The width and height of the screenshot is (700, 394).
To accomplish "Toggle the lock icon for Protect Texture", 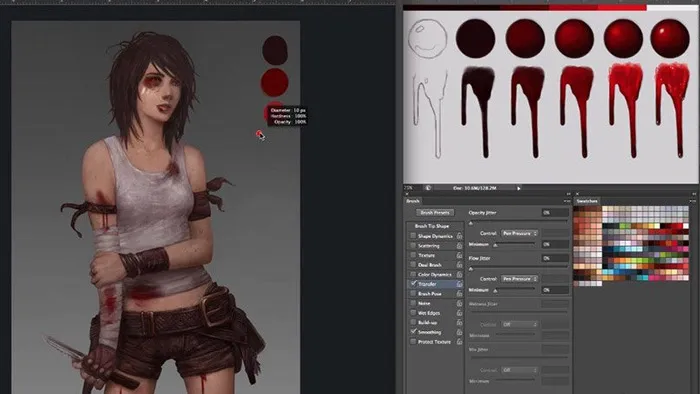I will [459, 342].
